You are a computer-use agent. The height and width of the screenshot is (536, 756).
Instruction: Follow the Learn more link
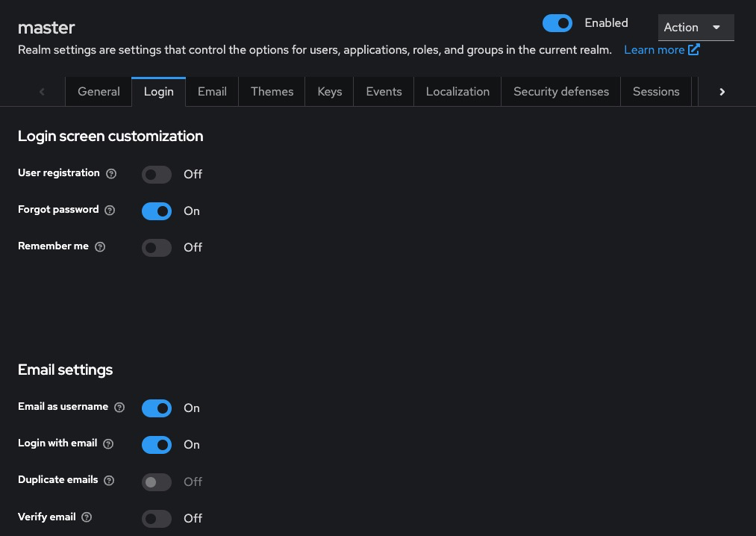pyautogui.click(x=654, y=50)
